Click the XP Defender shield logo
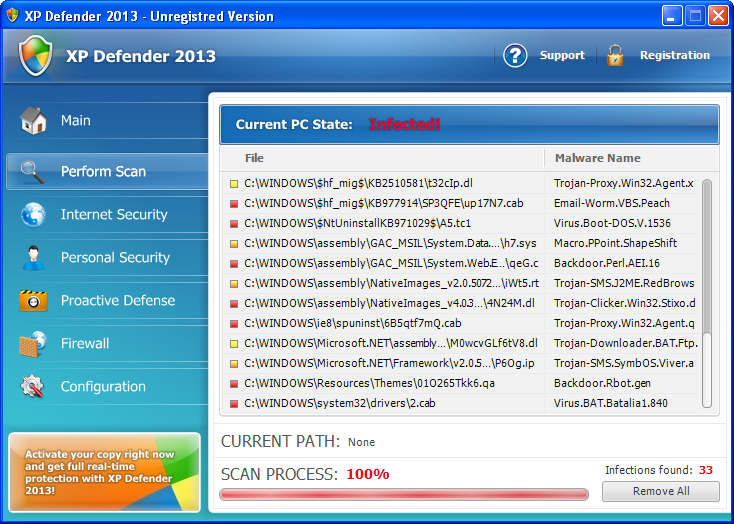This screenshot has height=524, width=734. tap(35, 56)
